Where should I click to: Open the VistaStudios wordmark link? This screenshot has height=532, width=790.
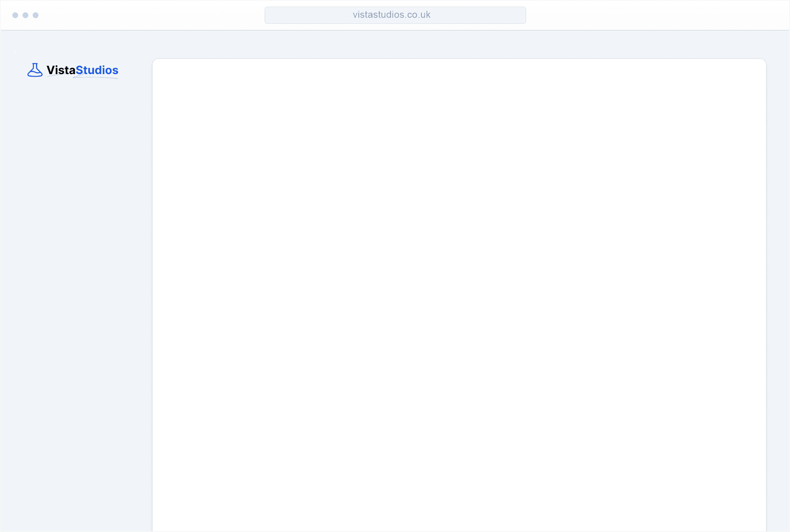coord(82,70)
